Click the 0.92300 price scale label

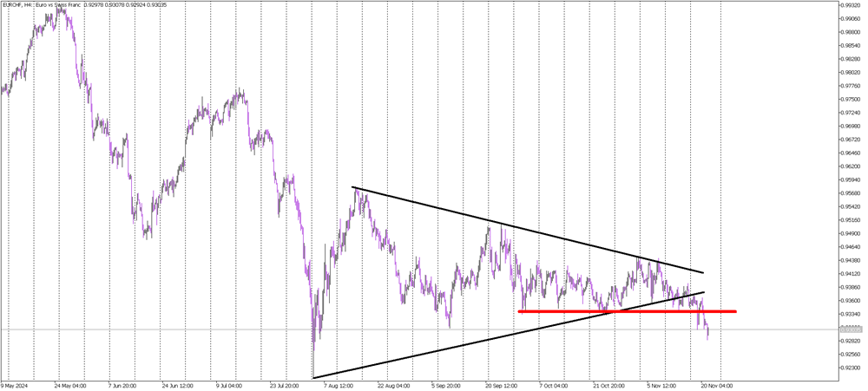851,368
